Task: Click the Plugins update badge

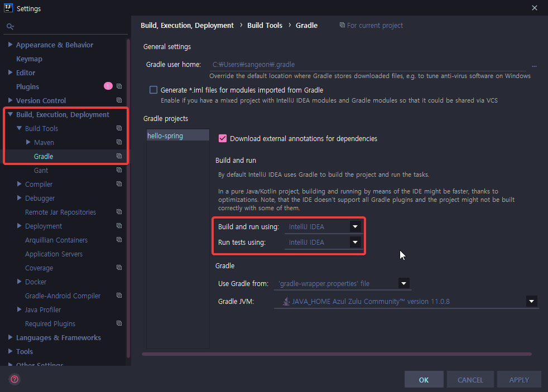Action: (108, 86)
